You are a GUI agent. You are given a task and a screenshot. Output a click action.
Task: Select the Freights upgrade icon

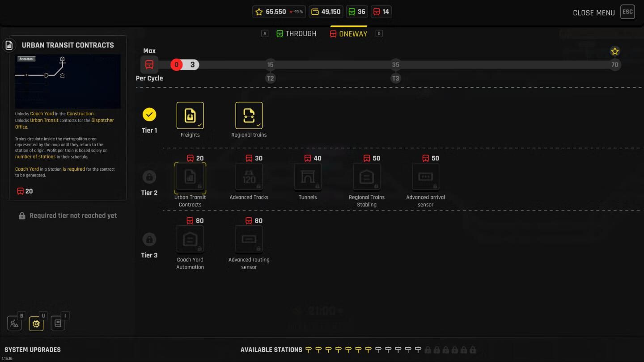click(190, 115)
